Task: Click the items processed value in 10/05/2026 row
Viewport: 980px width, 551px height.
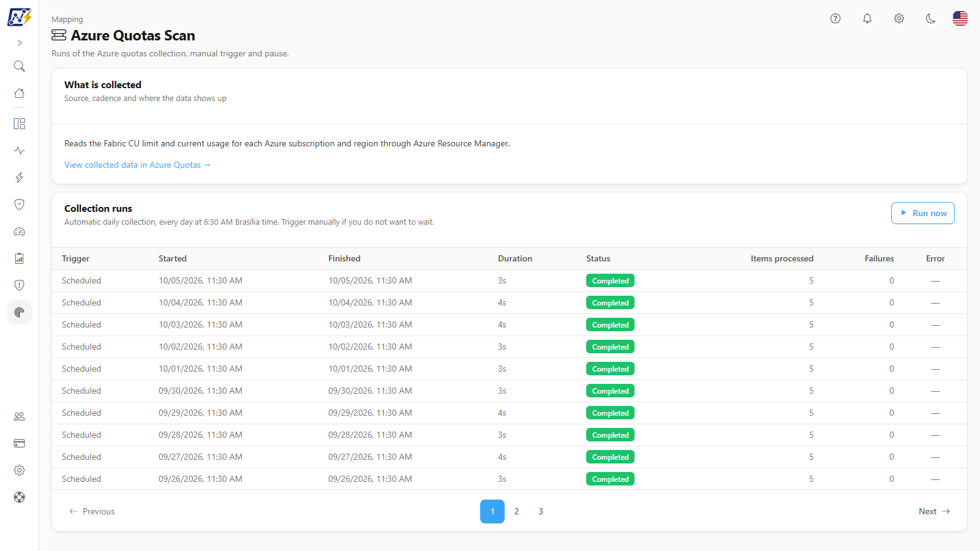Action: point(811,280)
